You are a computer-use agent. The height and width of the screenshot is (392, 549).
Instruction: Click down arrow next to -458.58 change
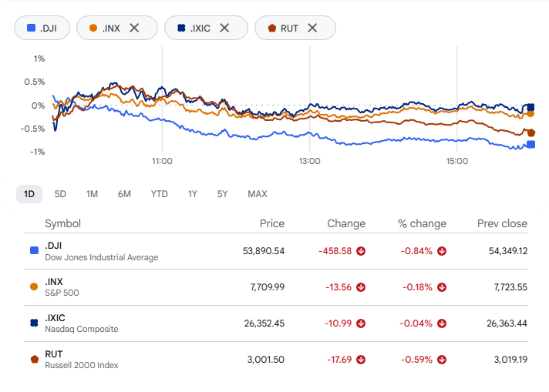[x=361, y=251]
